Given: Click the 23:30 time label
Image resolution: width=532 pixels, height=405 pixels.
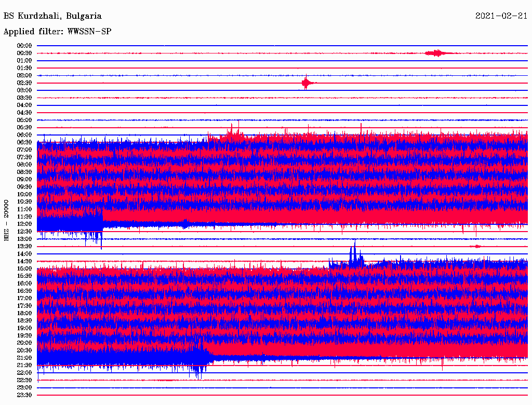Looking at the screenshot, I should click(x=24, y=395).
